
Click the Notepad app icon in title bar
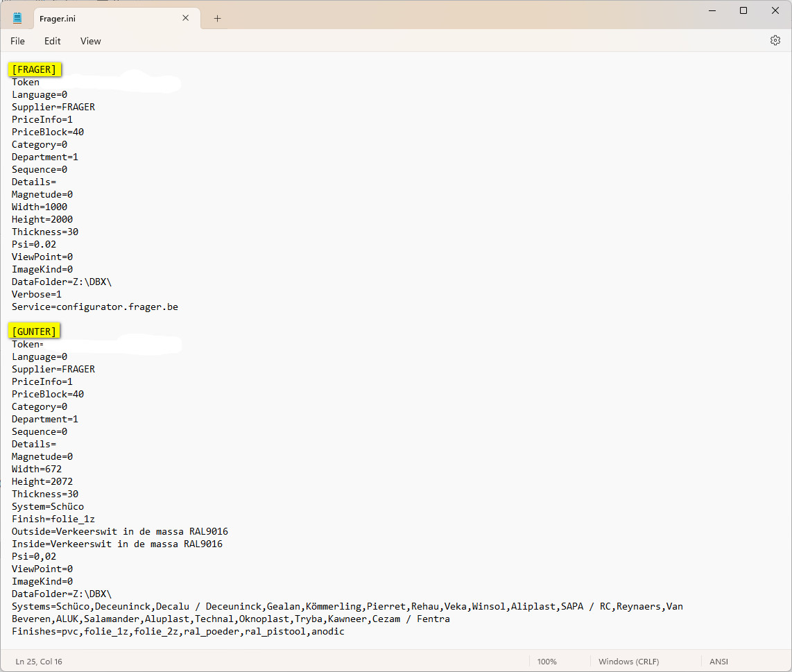[17, 18]
